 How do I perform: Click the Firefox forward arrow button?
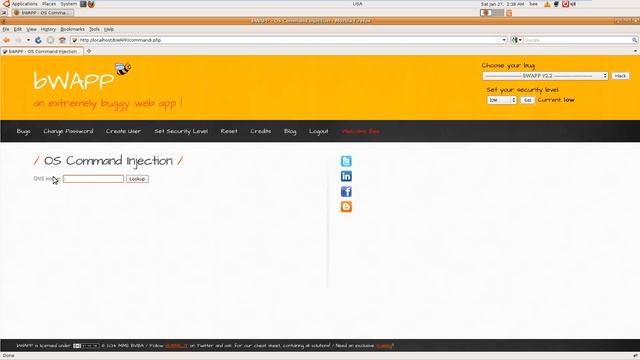pyautogui.click(x=18, y=40)
